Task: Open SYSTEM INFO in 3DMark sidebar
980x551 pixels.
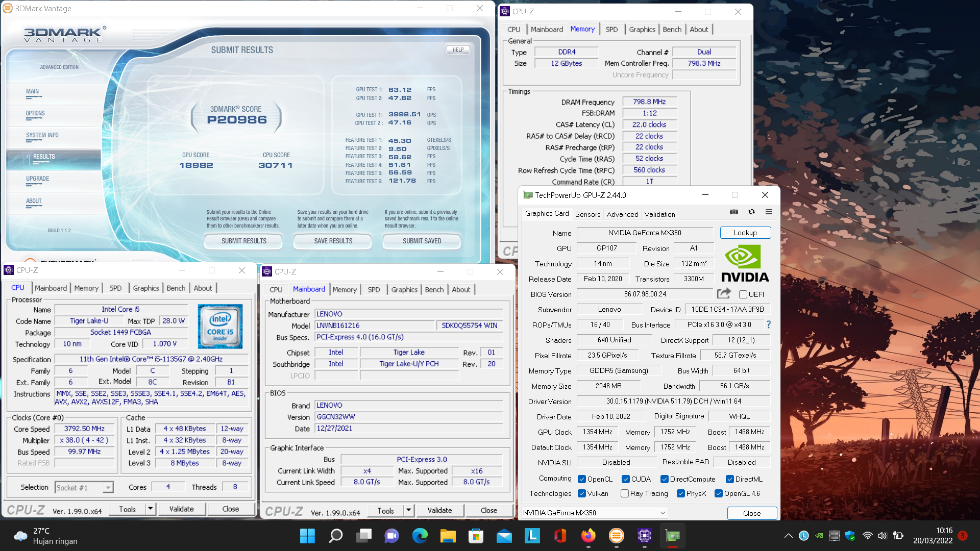Action: (x=42, y=136)
